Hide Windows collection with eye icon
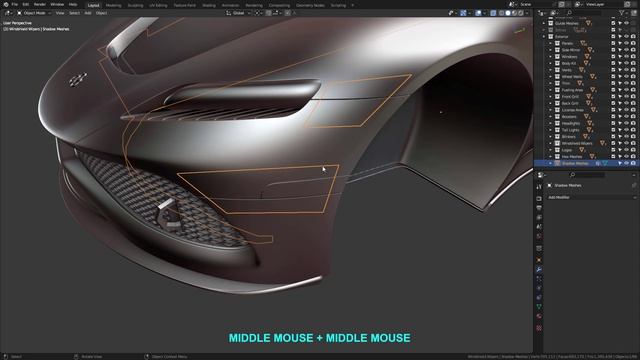The width and height of the screenshot is (640, 360). point(627,57)
